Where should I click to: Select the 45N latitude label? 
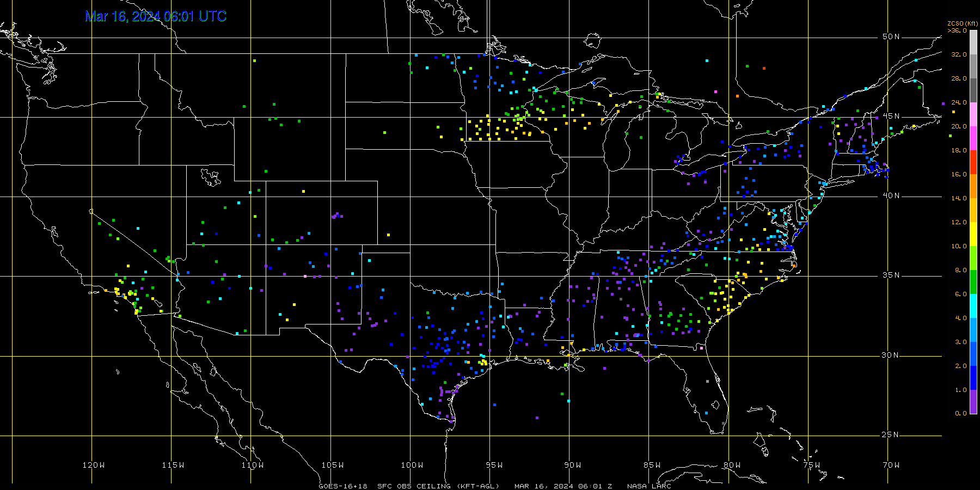pos(891,116)
